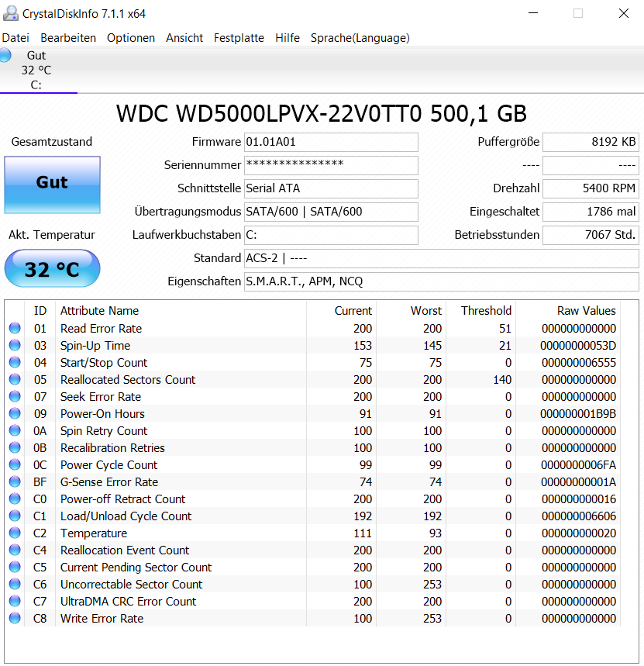The image size is (644, 666).
Task: Click the Raw Values column header
Action: pyautogui.click(x=586, y=311)
